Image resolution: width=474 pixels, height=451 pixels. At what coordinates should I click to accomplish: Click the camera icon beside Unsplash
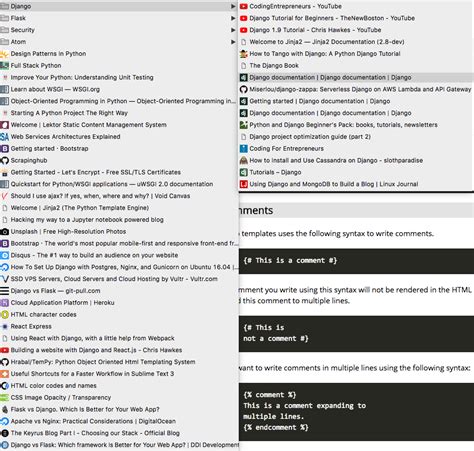coord(4,231)
